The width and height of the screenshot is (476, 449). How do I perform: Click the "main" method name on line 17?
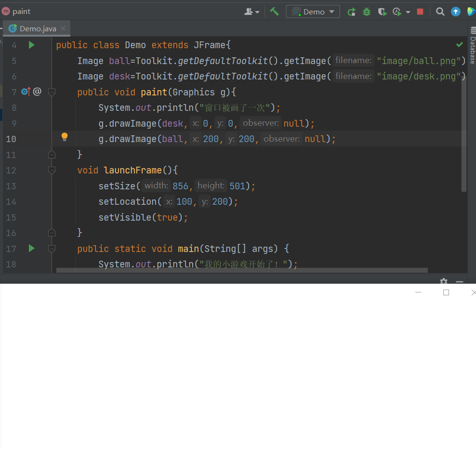188,249
